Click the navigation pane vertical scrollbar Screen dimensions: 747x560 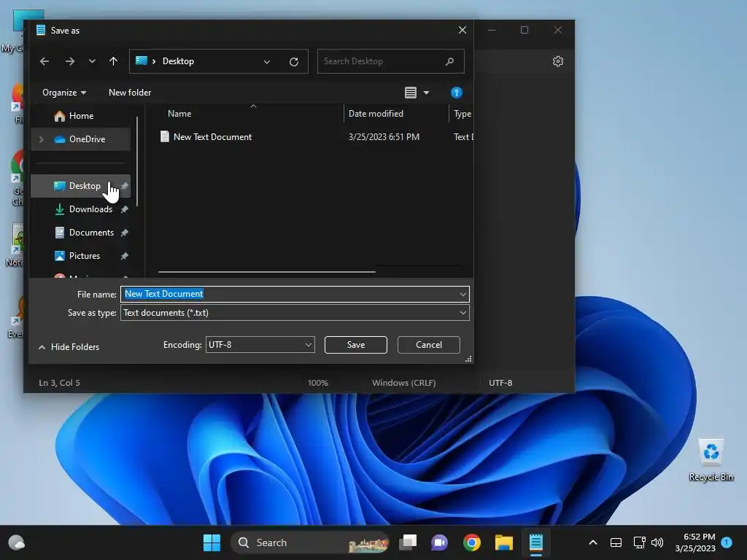(137, 162)
